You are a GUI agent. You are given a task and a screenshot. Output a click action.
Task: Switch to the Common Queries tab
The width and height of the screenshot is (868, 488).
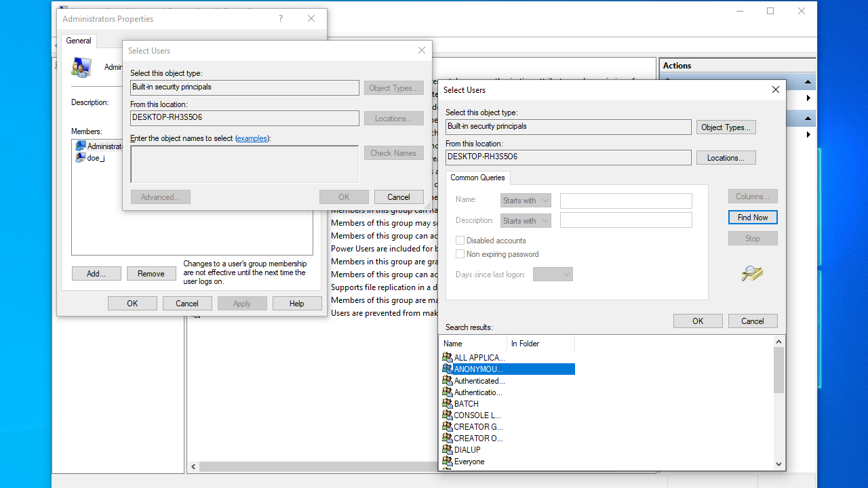(x=477, y=178)
